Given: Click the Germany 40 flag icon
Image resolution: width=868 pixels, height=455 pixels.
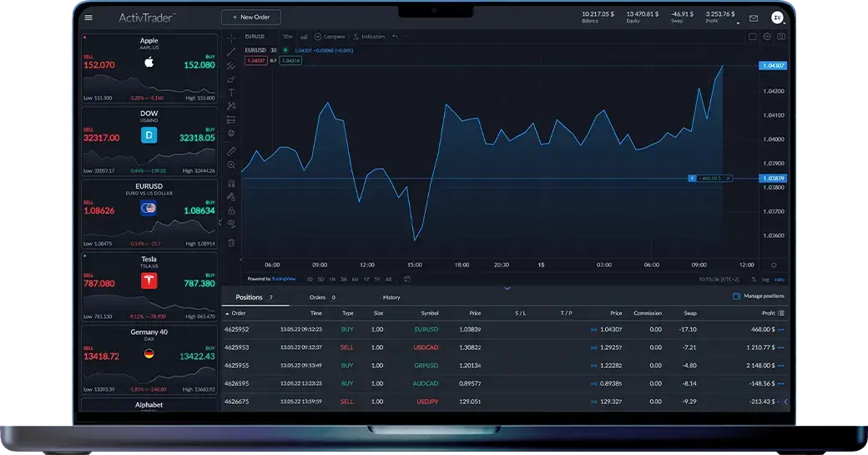Looking at the screenshot, I should pos(149,354).
